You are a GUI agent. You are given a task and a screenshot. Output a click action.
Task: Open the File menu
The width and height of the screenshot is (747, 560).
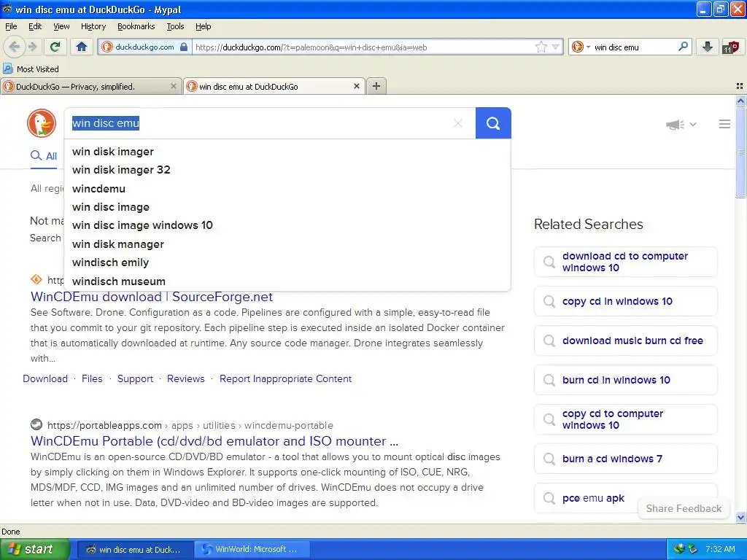pos(11,26)
